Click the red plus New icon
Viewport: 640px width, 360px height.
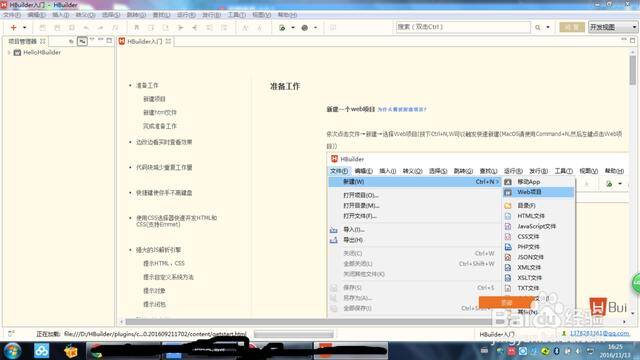(x=13, y=27)
